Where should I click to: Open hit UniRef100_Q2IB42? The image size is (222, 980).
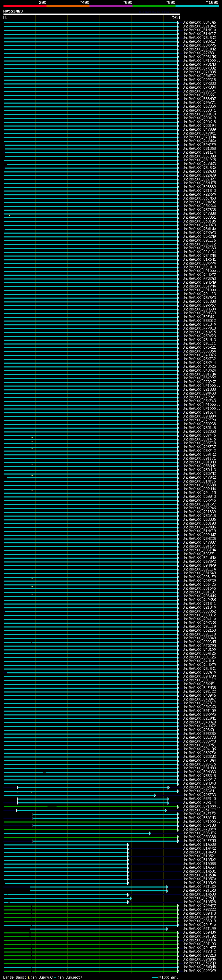click(x=199, y=26)
